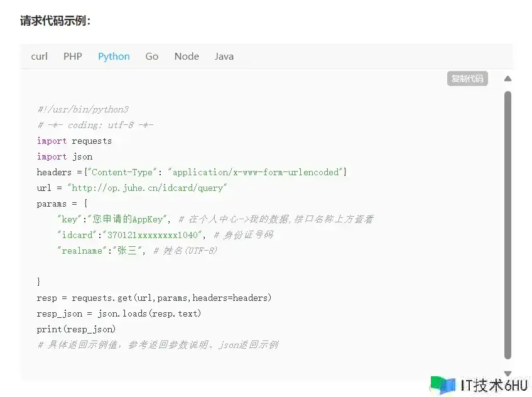Click the 请求代码示例 heading
This screenshot has height=397, width=532.
pyautogui.click(x=55, y=21)
